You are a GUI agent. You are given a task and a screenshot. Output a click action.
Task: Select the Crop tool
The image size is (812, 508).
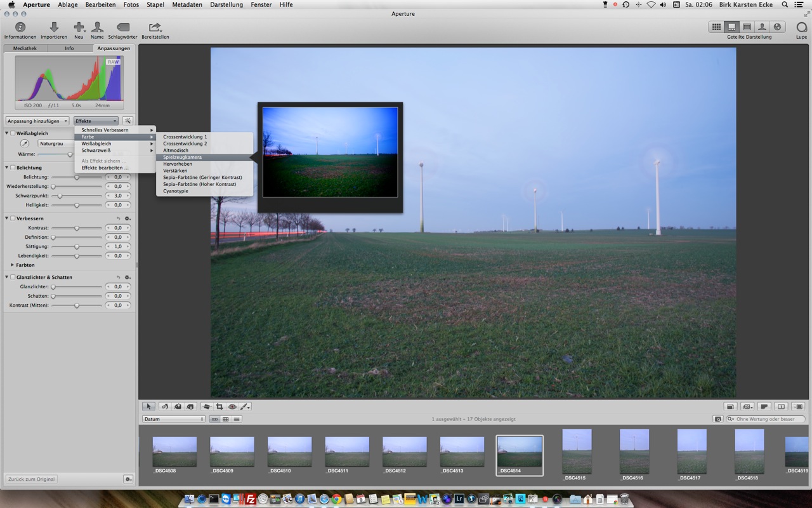coord(219,406)
